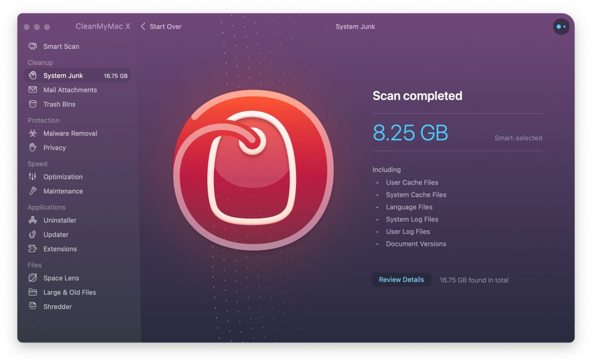592x364 pixels.
Task: Click the Start Over label
Action: (x=166, y=27)
